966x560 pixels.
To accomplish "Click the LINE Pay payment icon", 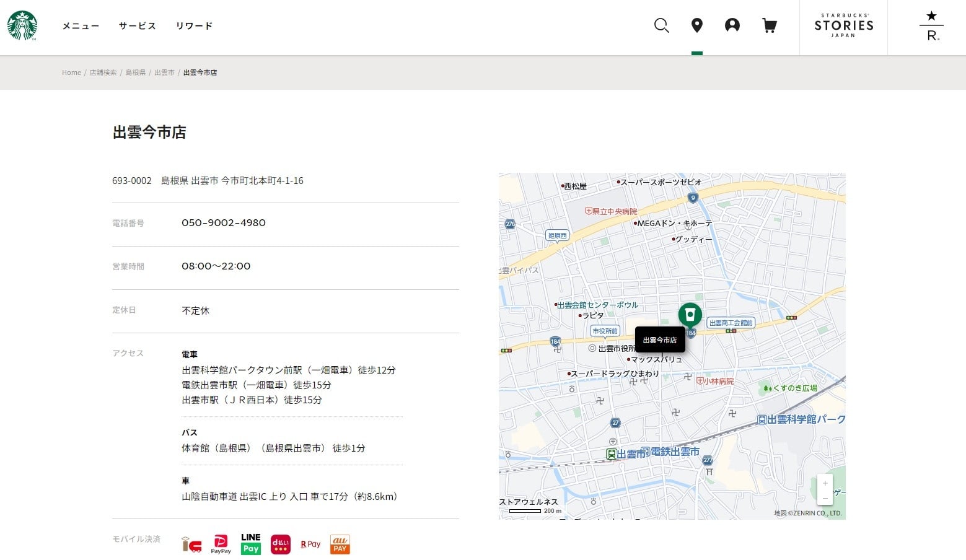I will click(250, 544).
